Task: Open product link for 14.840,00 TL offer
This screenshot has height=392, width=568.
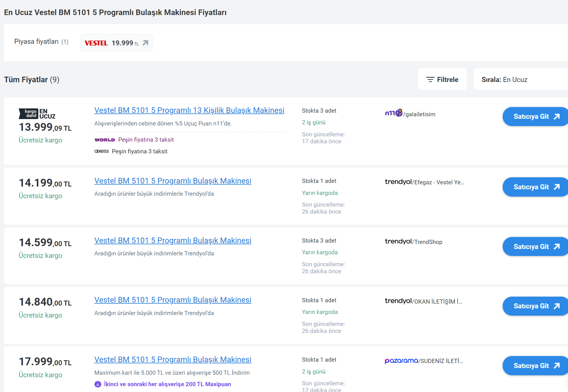Action: coord(173,300)
